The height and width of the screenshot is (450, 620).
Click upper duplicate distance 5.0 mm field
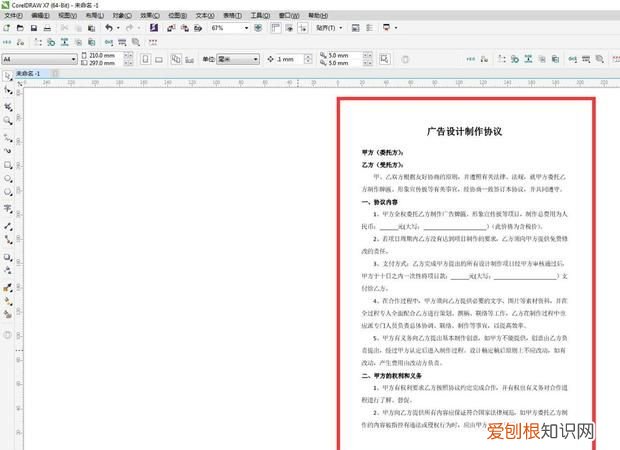click(345, 55)
